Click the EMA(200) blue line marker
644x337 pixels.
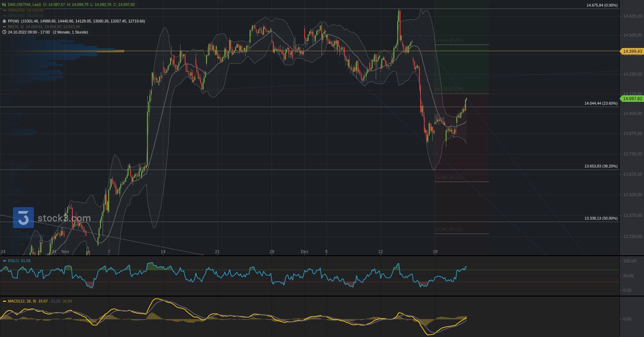point(4,16)
